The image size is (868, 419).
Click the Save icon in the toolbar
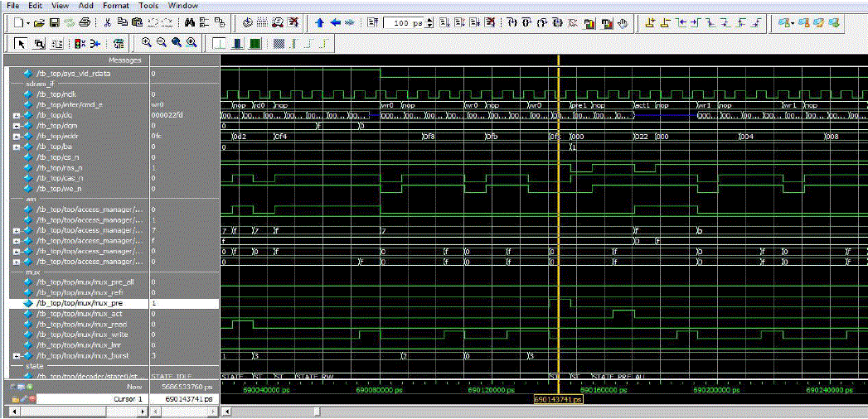point(54,22)
